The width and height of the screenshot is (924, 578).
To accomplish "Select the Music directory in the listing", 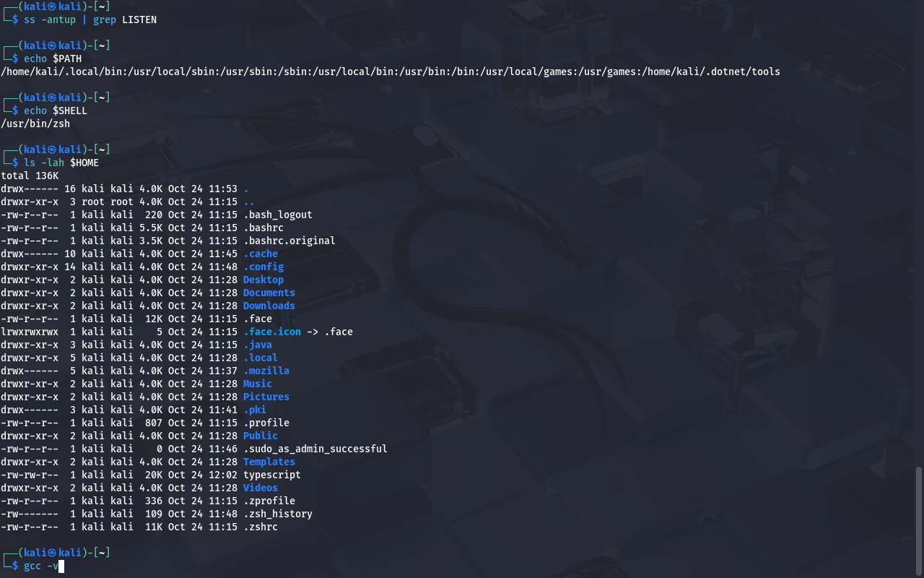I will click(x=257, y=384).
